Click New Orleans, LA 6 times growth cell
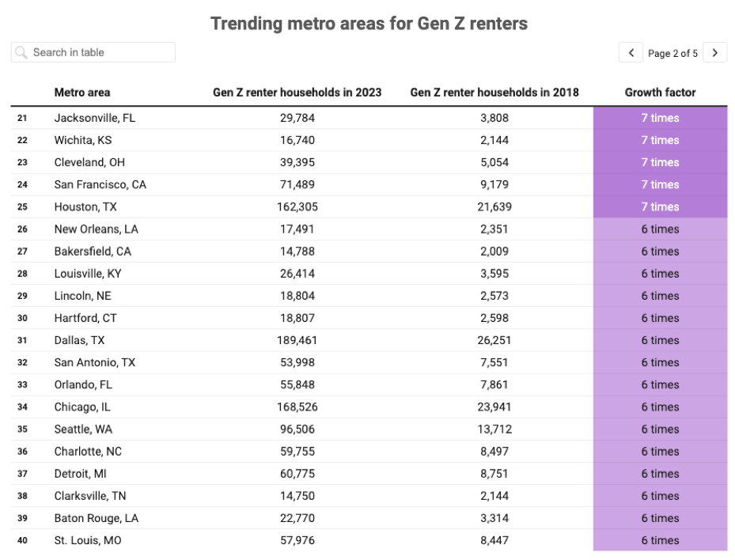The width and height of the screenshot is (735, 560). [660, 229]
